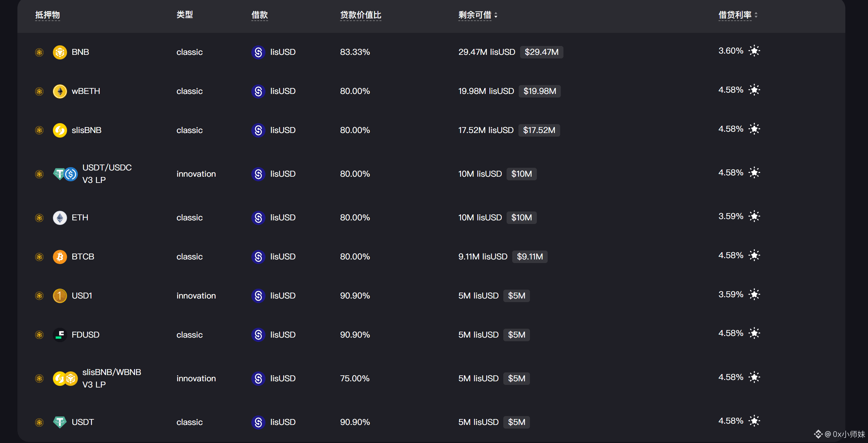Image resolution: width=868 pixels, height=443 pixels.
Task: Click the wBETH token icon
Action: pos(60,91)
